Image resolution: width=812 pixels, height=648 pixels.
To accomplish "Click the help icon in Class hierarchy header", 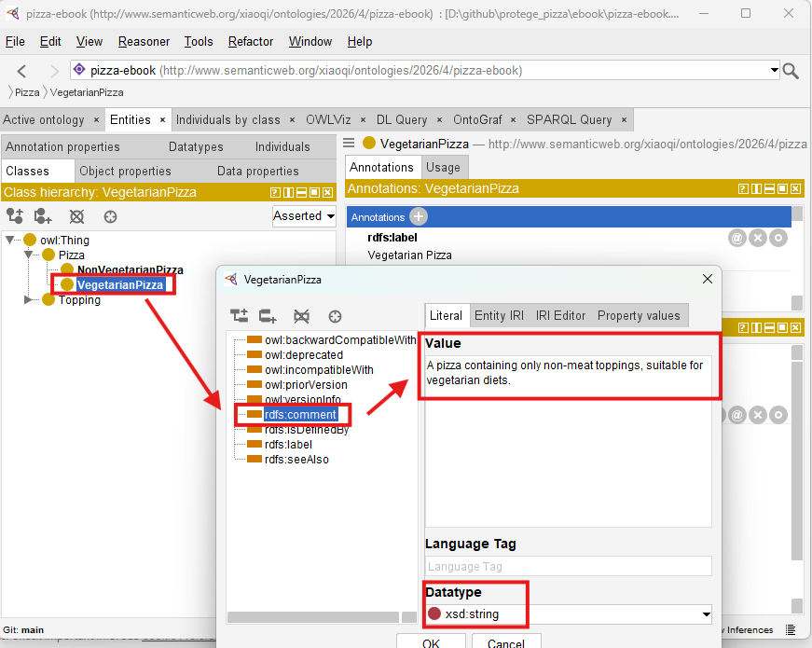I will tap(275, 193).
